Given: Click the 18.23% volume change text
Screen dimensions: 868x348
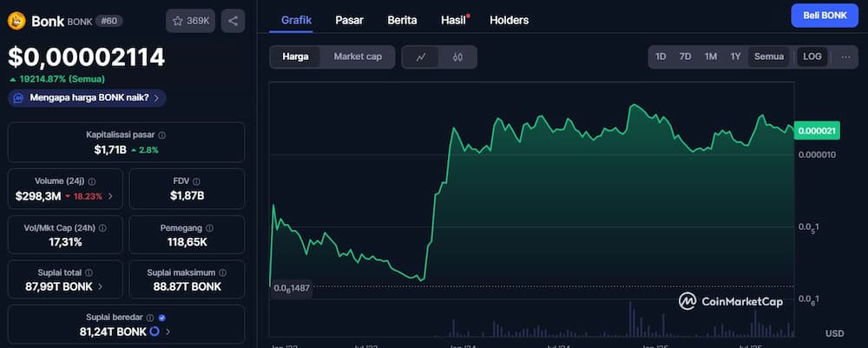Looking at the screenshot, I should [x=88, y=196].
